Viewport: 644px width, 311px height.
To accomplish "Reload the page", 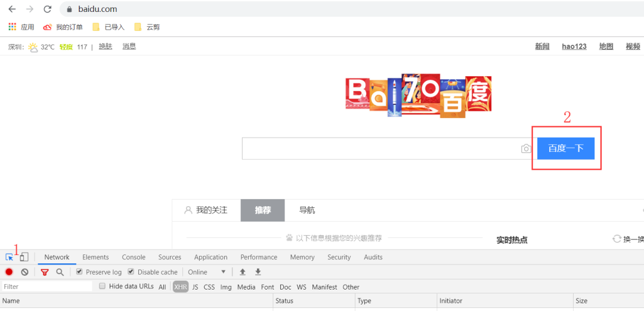I will click(x=47, y=9).
